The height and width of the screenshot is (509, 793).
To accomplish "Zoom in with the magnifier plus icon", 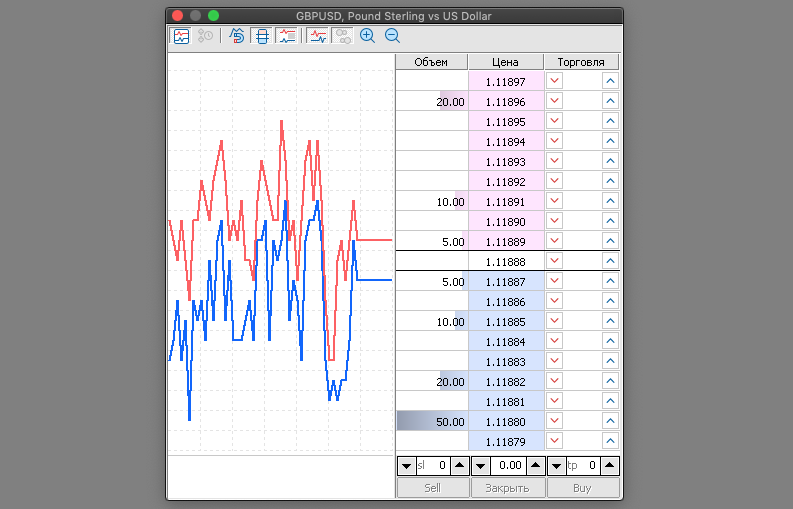I will click(367, 36).
